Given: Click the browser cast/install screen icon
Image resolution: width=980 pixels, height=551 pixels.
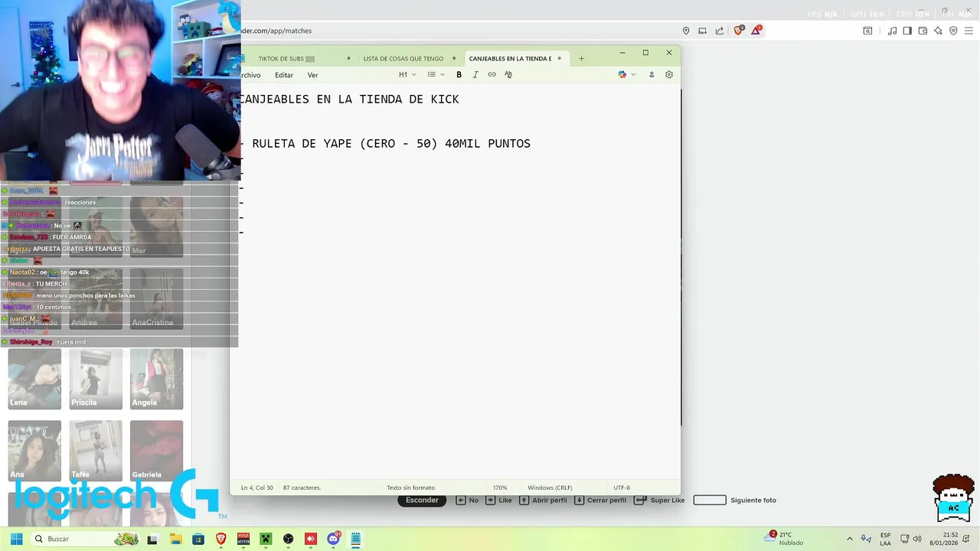Looking at the screenshot, I should coord(703,31).
